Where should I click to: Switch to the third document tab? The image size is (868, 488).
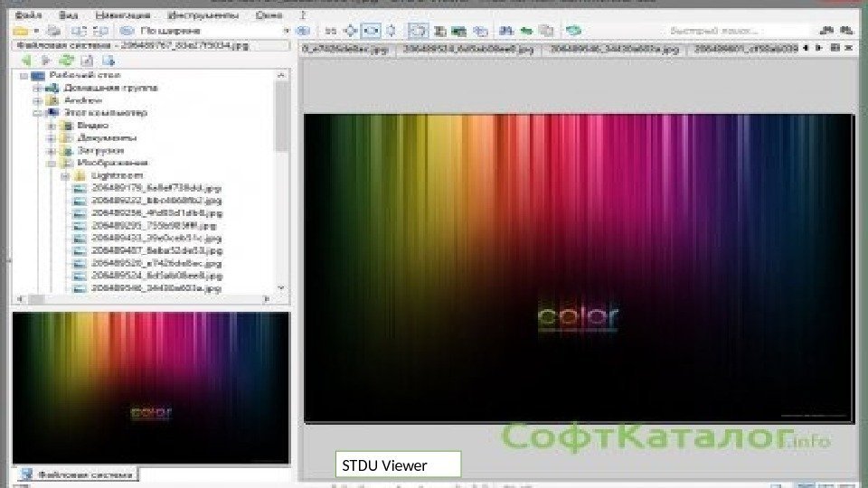point(614,49)
